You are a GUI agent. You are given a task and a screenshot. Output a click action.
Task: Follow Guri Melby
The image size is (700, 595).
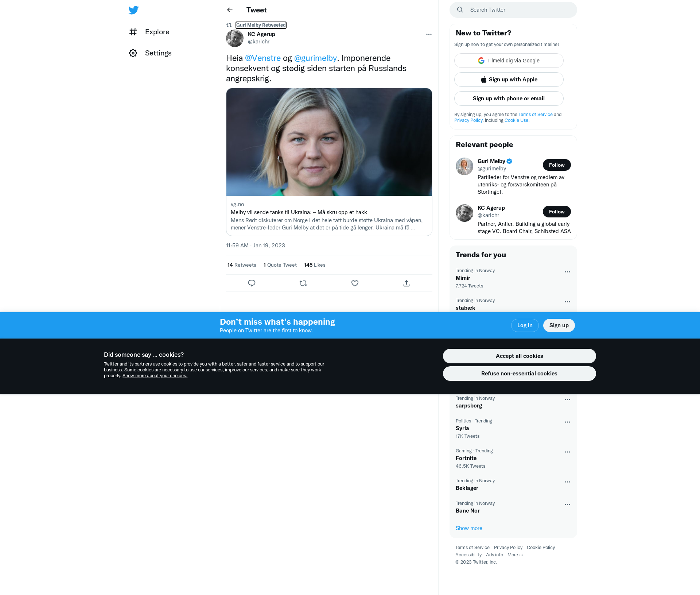coord(557,165)
